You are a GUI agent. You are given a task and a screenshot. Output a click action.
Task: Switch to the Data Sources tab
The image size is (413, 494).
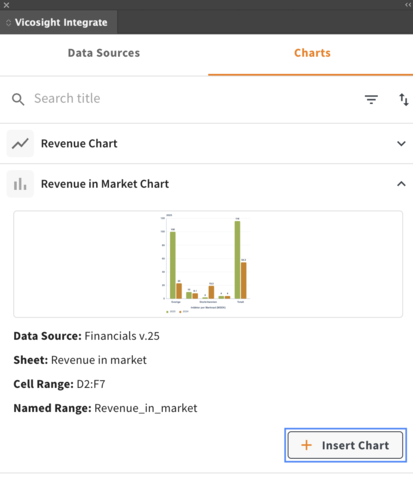104,53
